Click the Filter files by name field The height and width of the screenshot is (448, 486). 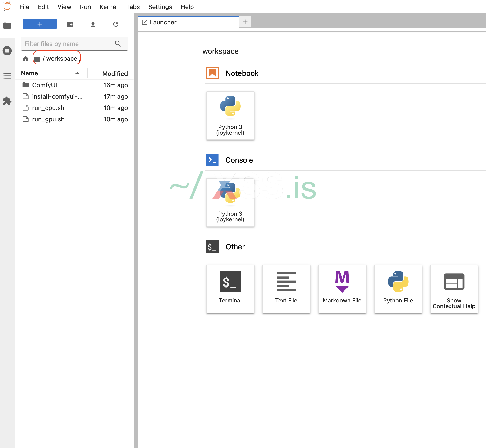pyautogui.click(x=68, y=44)
